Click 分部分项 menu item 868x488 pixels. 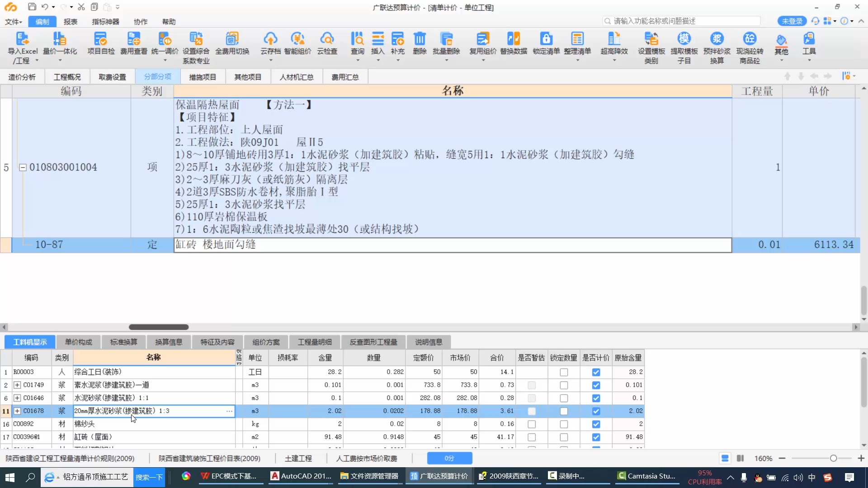click(157, 76)
